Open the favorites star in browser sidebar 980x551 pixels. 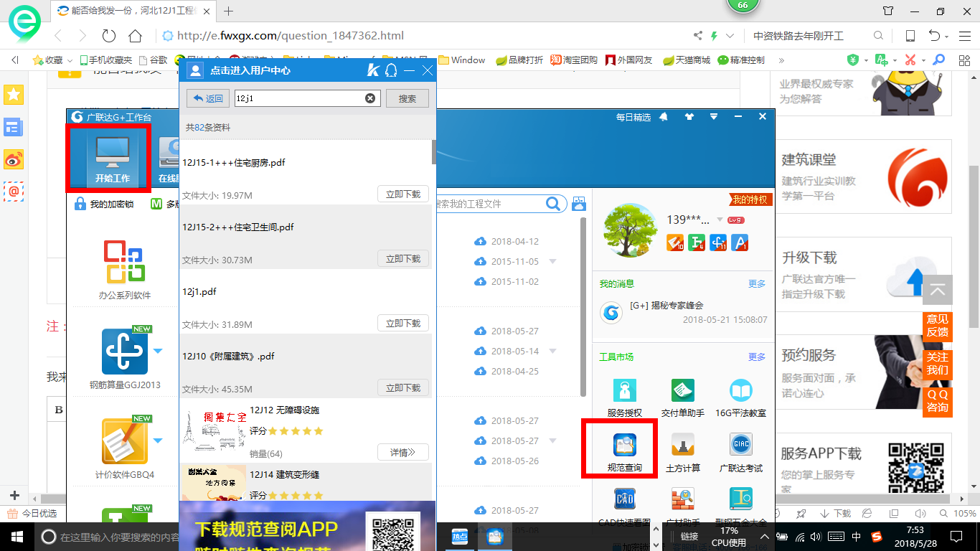[14, 94]
